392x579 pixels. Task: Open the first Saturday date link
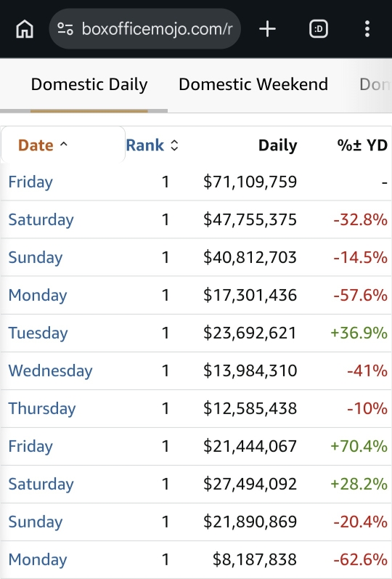pos(41,219)
